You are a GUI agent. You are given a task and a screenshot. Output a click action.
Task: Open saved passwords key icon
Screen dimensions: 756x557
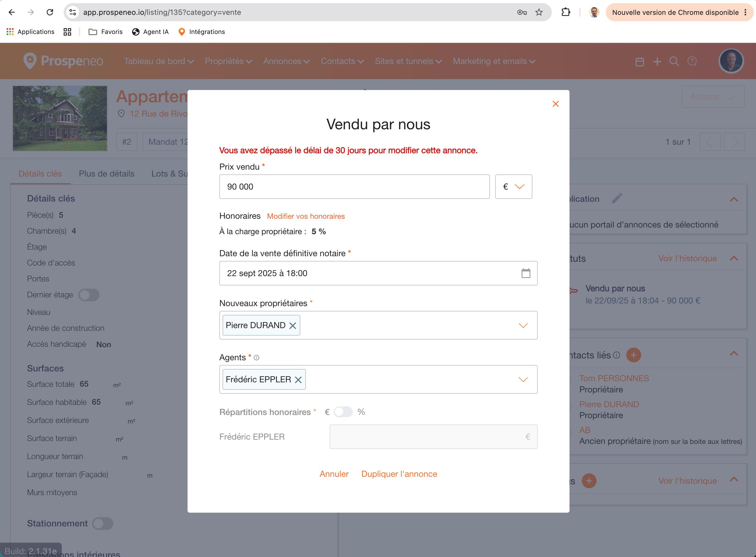pyautogui.click(x=522, y=12)
